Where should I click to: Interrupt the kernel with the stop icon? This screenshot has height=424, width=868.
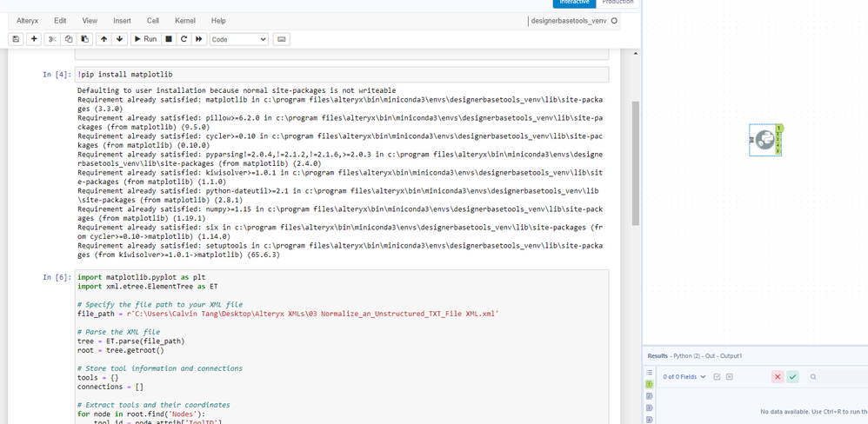click(x=169, y=39)
